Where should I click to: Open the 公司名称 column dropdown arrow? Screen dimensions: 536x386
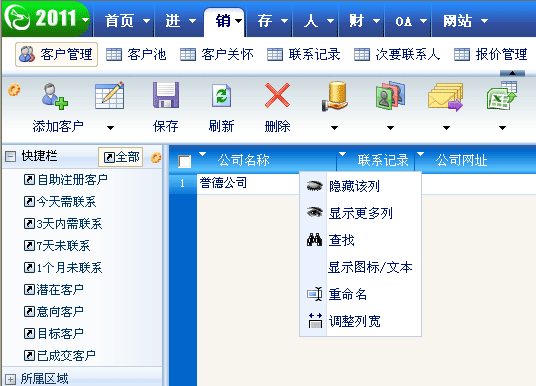202,154
